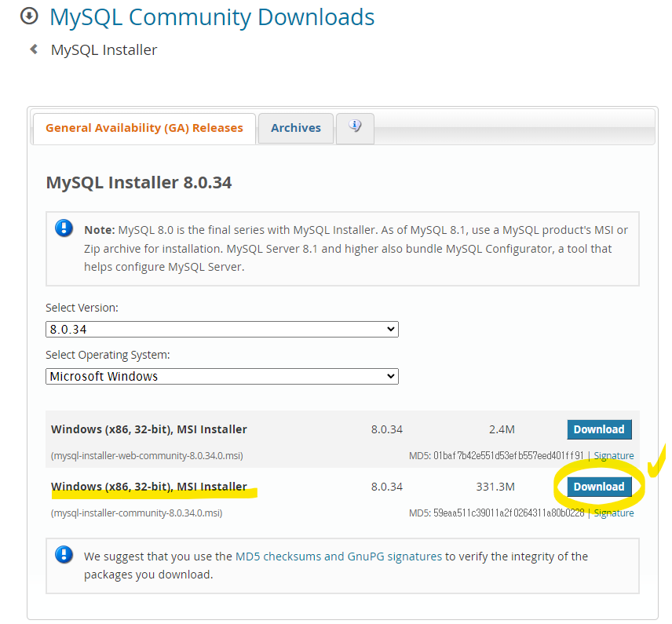
Task: Click version 8.0.34 in the 331.3M row
Action: 387,487
